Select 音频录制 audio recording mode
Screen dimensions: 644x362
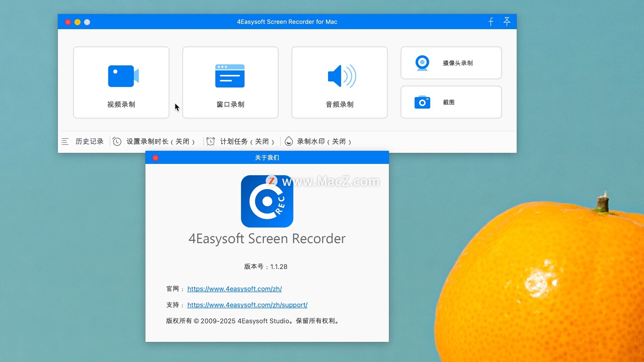click(x=339, y=82)
